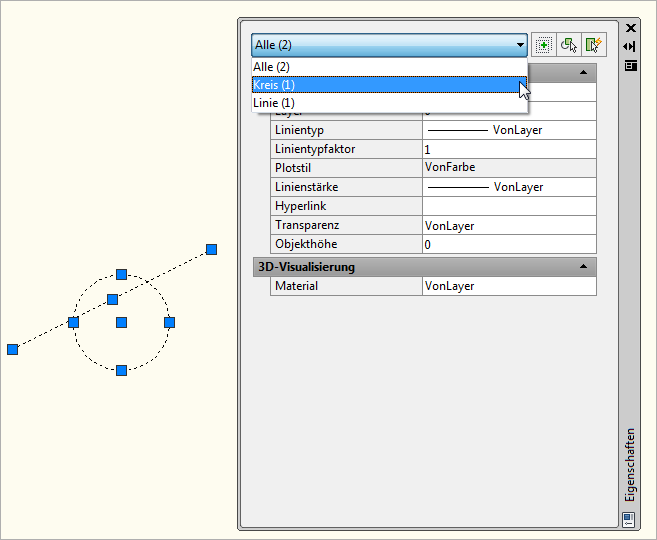Click the Select Objects icon

click(x=569, y=45)
